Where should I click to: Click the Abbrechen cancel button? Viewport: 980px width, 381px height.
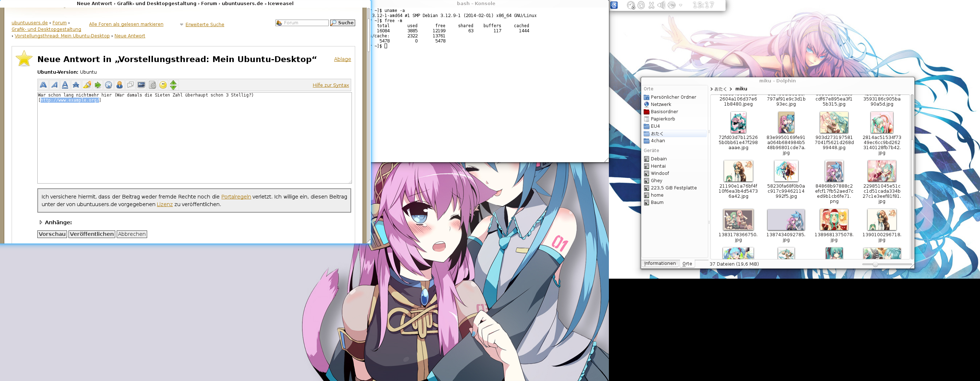[132, 234]
